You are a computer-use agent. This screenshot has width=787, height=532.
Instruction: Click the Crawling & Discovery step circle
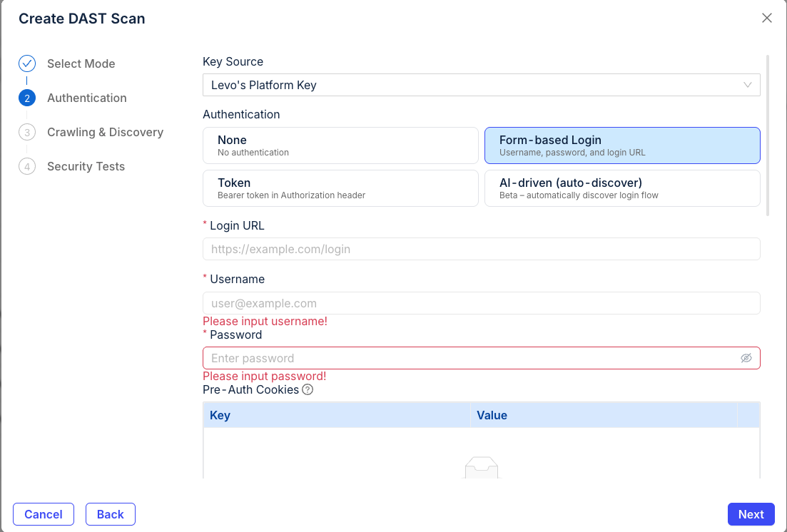pyautogui.click(x=26, y=132)
